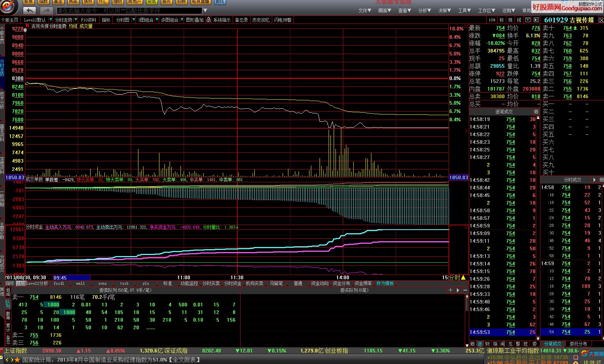The width and height of the screenshot is (604, 364).
Task: Click the window restore icon beside 线
Action: [x=528, y=20]
